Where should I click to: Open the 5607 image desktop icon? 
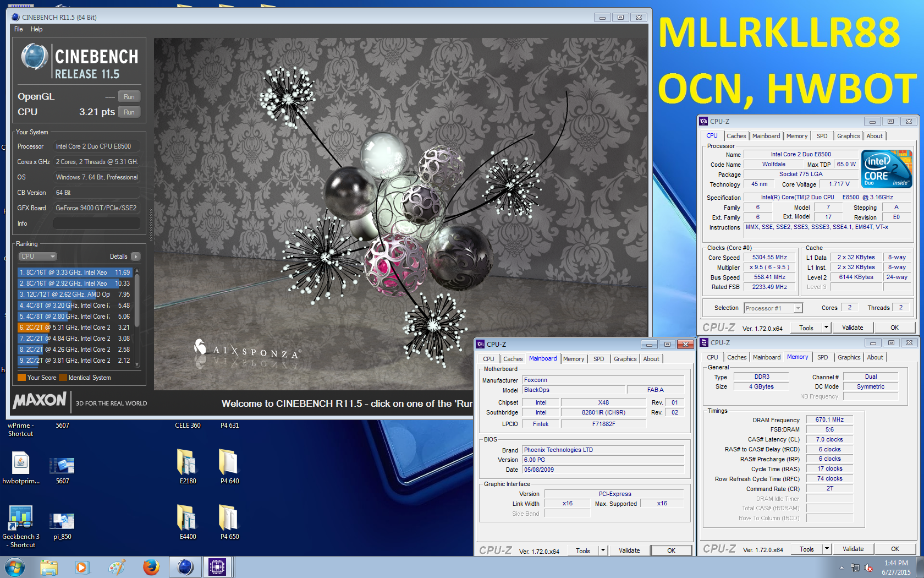coord(62,471)
